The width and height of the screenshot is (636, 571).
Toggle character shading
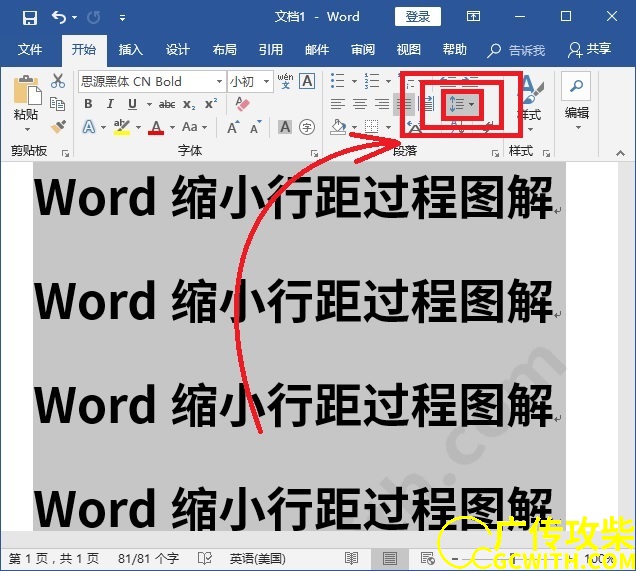285,127
